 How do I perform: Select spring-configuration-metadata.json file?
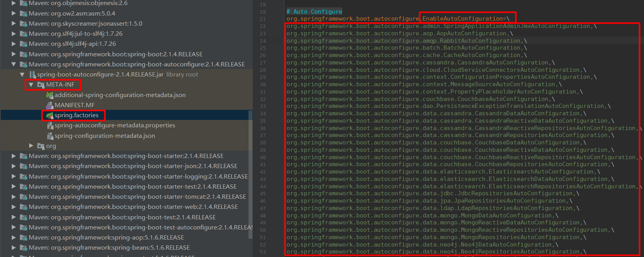coord(105,136)
